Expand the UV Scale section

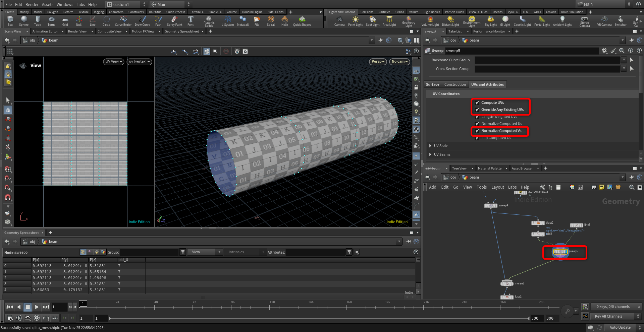click(430, 146)
